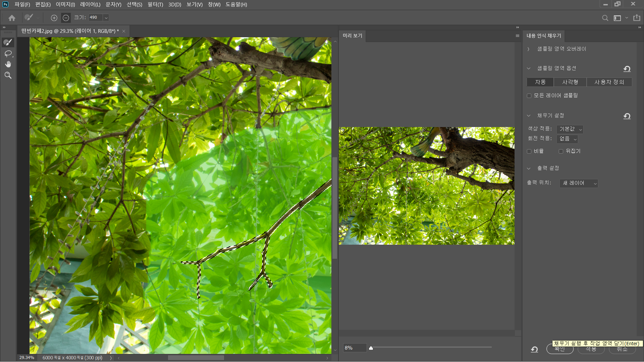Screen dimensions: 644x362
Task: Click the Home icon
Action: click(x=12, y=18)
